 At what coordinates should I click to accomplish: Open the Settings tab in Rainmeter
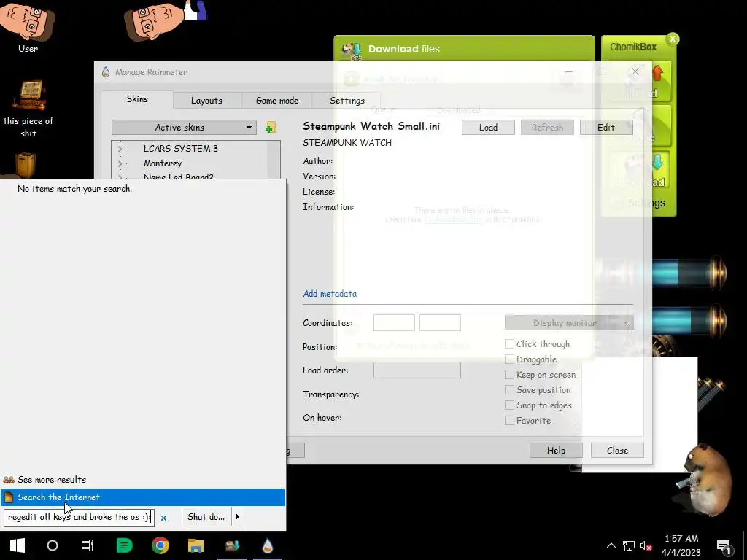point(347,101)
